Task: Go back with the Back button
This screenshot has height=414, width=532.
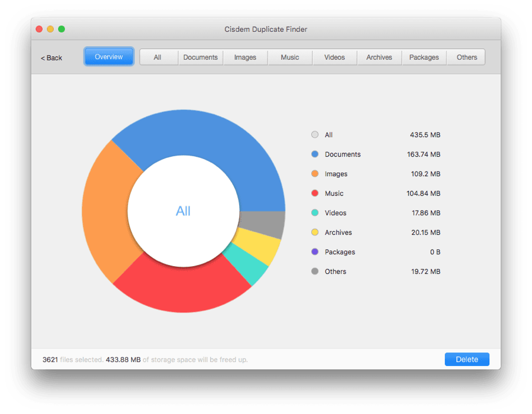Action: point(51,58)
